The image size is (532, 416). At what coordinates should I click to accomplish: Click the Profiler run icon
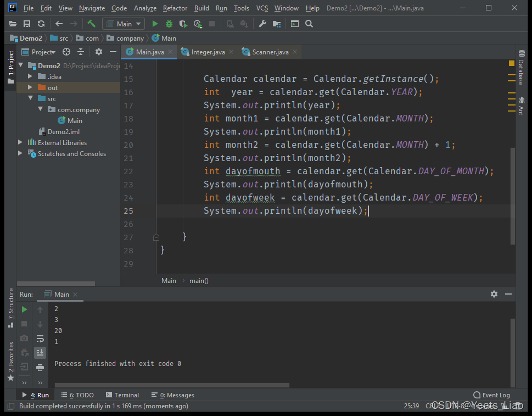pos(198,24)
